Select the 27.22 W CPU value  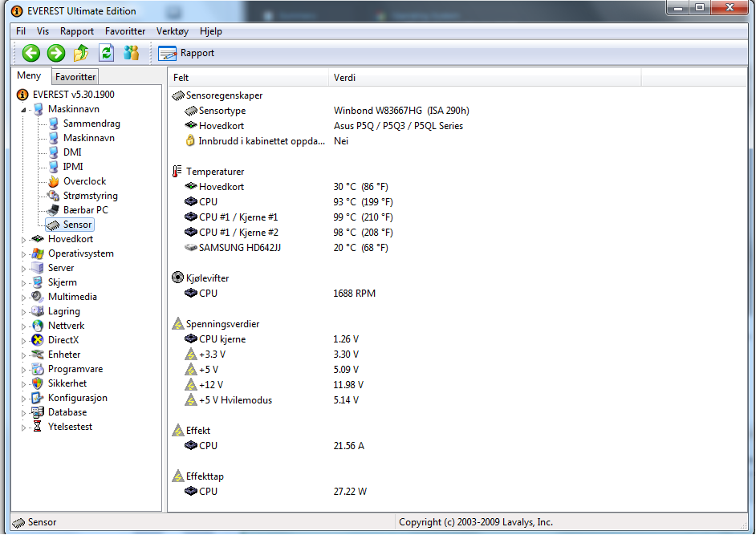[350, 492]
